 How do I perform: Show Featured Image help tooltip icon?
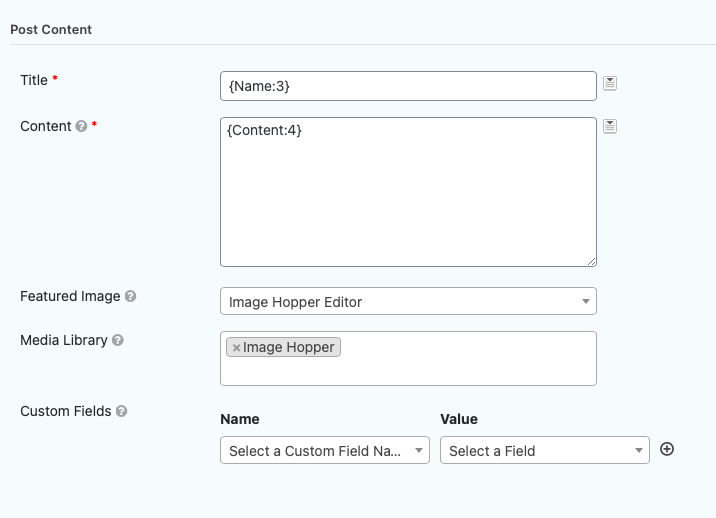point(131,297)
